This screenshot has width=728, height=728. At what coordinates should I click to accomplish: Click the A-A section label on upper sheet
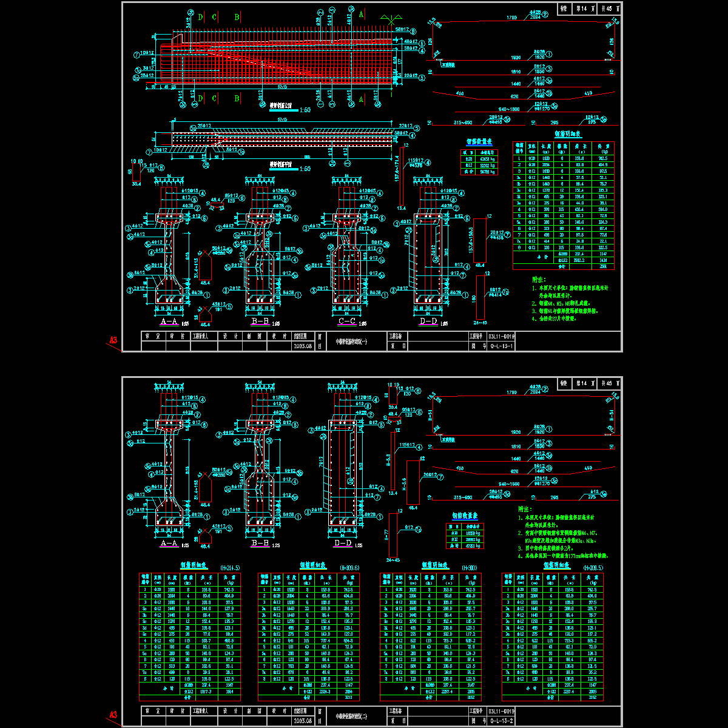(x=169, y=321)
